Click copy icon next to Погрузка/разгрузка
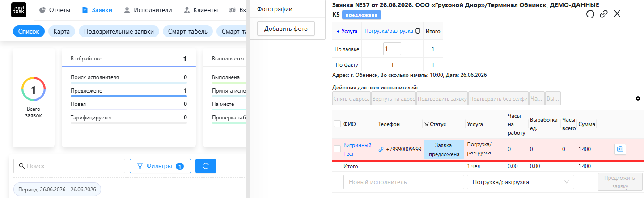Viewport: 644px width, 198px height. [418, 31]
